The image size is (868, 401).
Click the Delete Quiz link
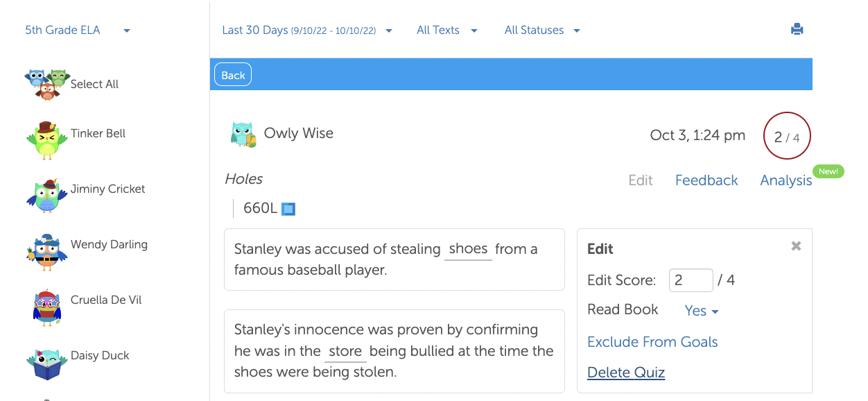625,373
